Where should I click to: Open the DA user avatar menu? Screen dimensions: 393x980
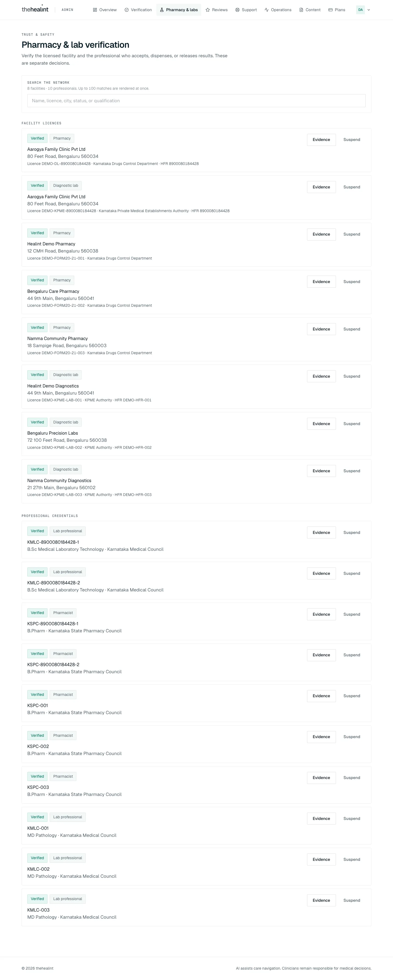[x=360, y=10]
